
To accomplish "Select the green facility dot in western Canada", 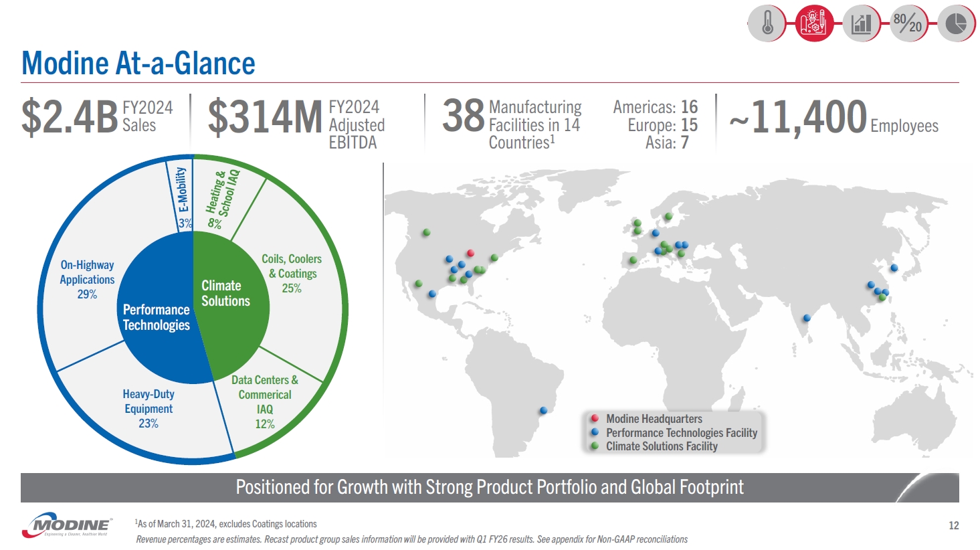I will coord(426,233).
